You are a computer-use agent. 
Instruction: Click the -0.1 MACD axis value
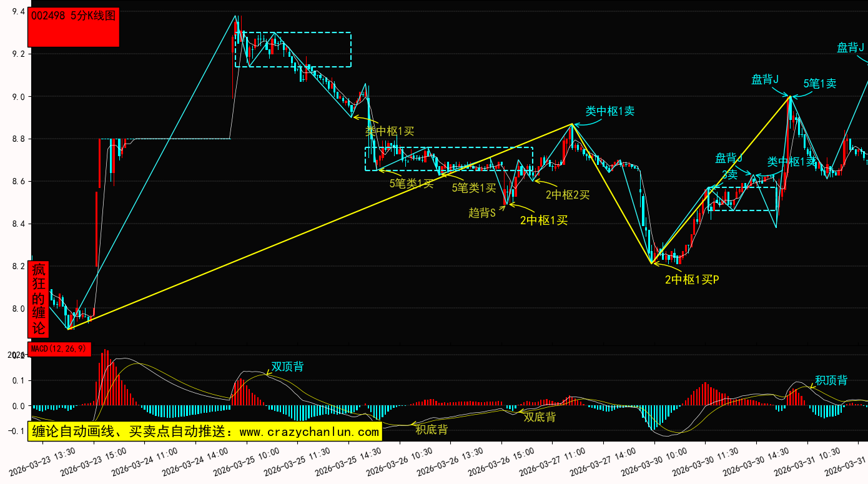click(x=16, y=432)
